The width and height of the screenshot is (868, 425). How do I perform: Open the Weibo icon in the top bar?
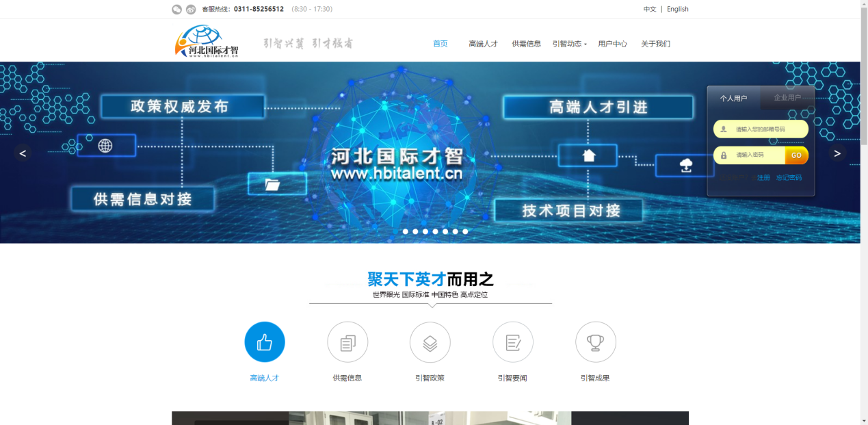coord(191,9)
